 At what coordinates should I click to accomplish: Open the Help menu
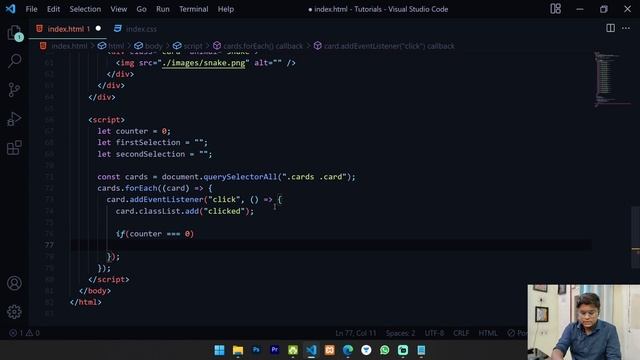(x=225, y=9)
